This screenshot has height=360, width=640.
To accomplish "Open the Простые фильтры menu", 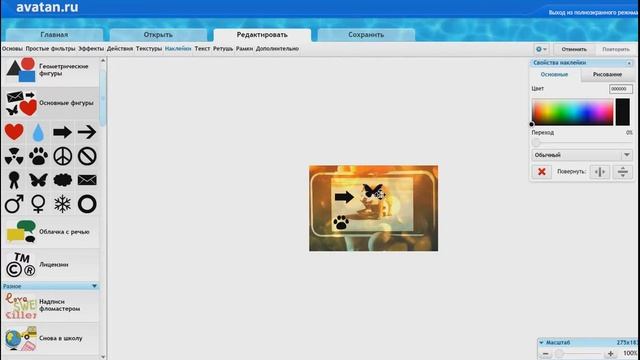I will (x=50, y=49).
